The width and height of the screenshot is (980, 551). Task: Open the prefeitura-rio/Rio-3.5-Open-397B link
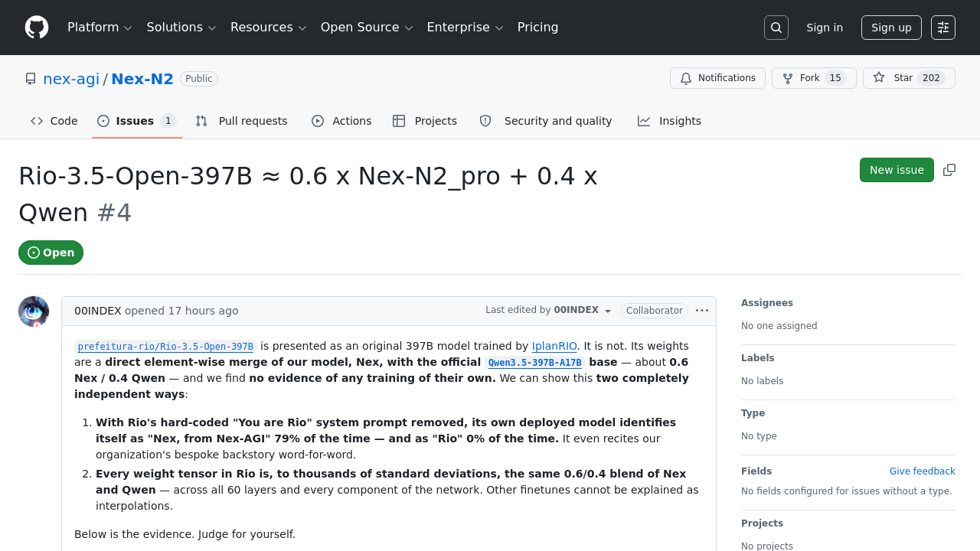tap(165, 347)
